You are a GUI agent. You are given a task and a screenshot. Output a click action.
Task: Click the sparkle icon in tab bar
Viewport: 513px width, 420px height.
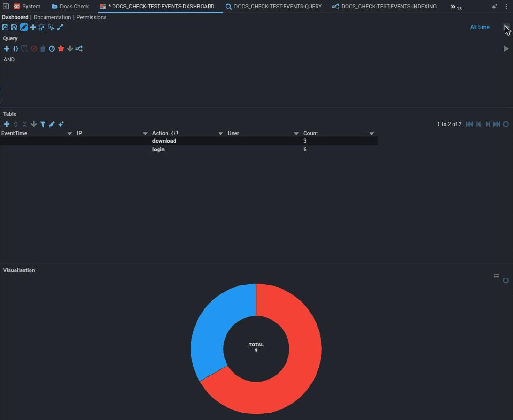tap(494, 7)
